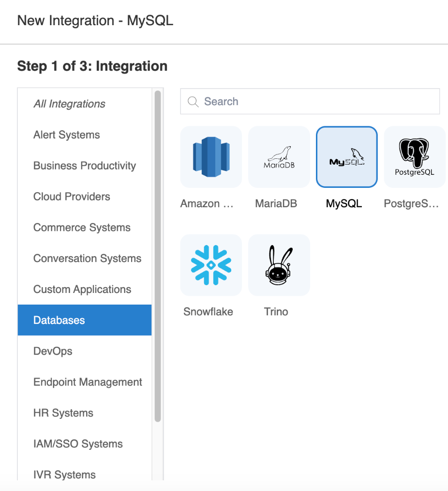Select the highlighted Databases category
Viewport: 448px width, 491px height.
pos(85,320)
